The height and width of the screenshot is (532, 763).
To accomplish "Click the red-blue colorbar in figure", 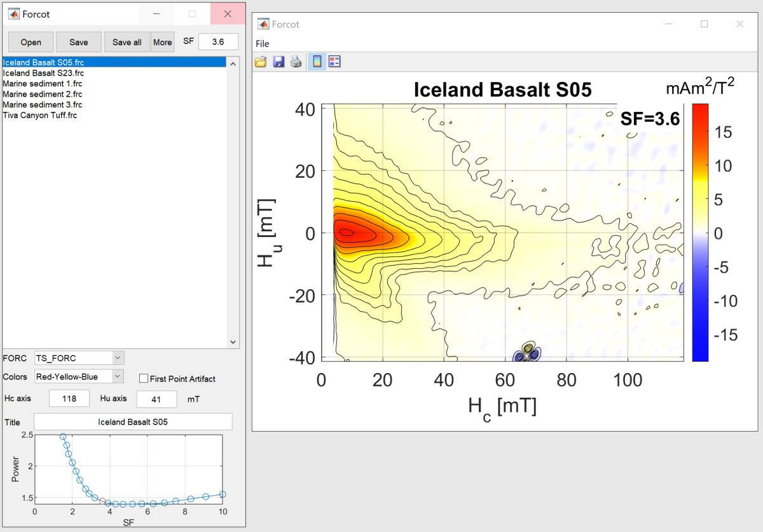I will coord(700,233).
